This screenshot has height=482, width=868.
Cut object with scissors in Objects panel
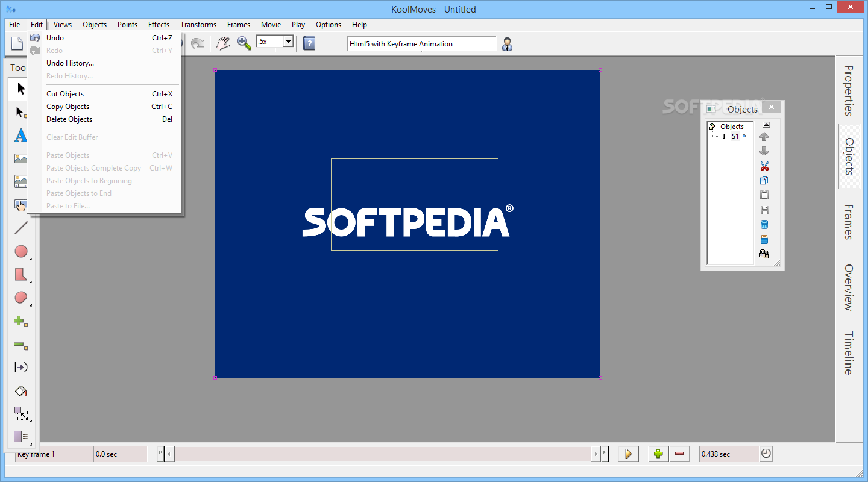click(764, 166)
